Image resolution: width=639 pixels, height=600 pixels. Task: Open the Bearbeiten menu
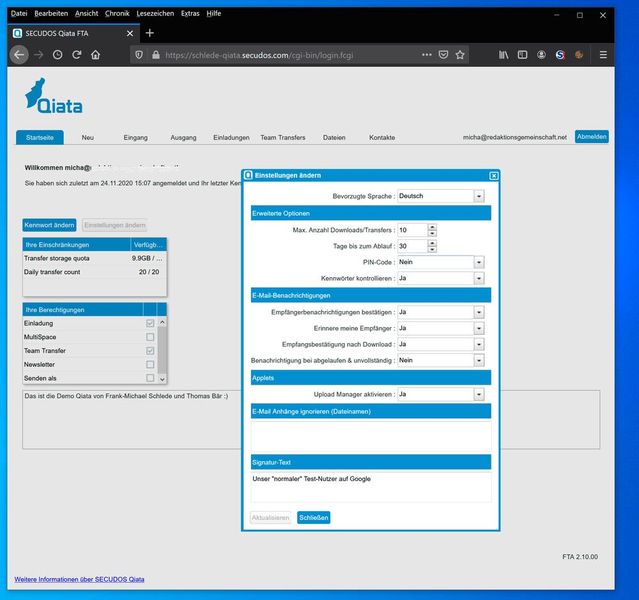pos(51,13)
